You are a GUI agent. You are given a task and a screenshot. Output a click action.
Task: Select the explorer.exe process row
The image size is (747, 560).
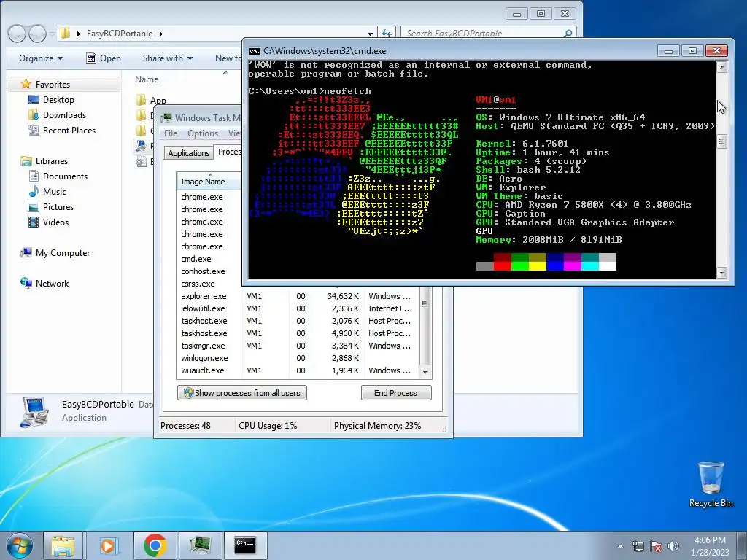tap(298, 296)
